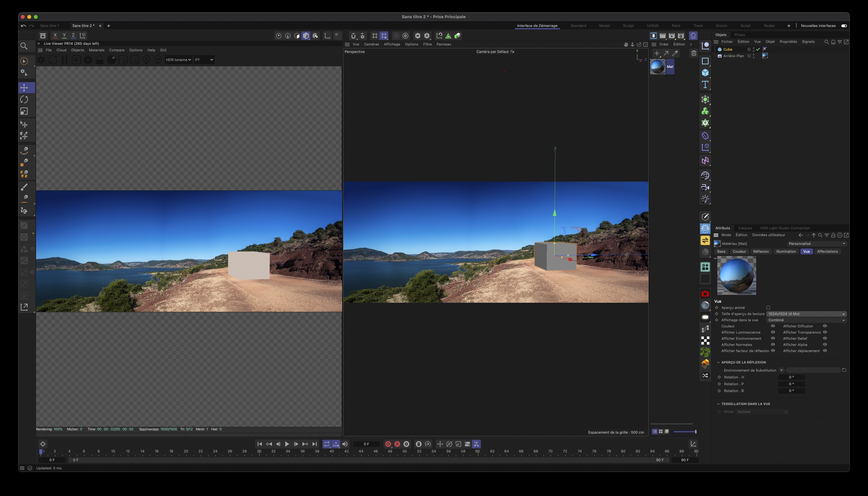Click the Cube primitive icon in right palette
868x496 pixels.
705,73
